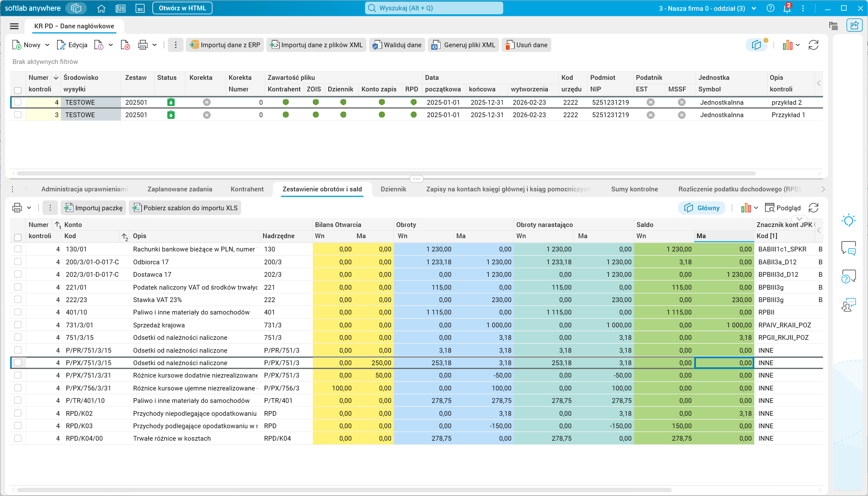The image size is (868, 496).
Task: Open the chat icon in right sidebar
Action: click(848, 248)
